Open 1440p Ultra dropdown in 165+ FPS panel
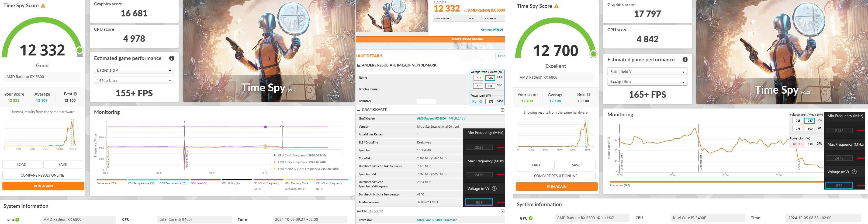 point(647,82)
